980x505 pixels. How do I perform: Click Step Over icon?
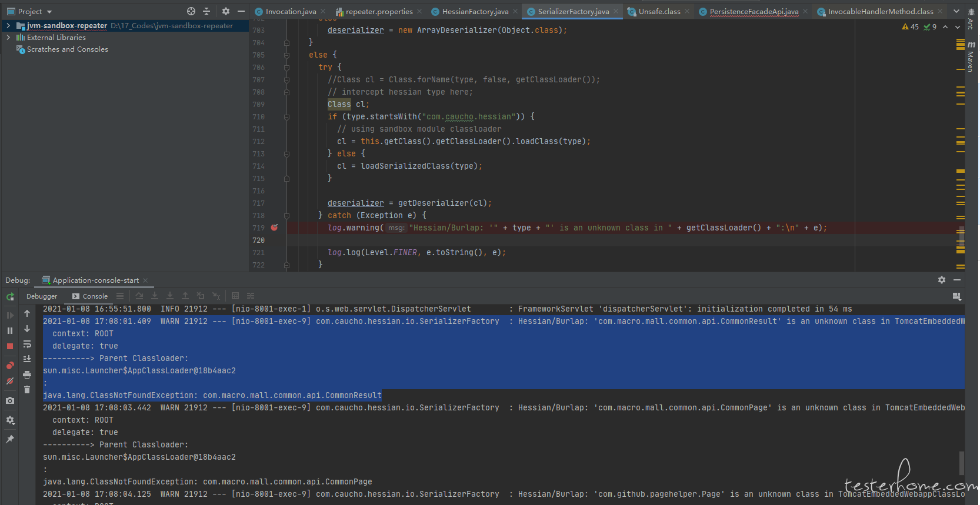139,296
